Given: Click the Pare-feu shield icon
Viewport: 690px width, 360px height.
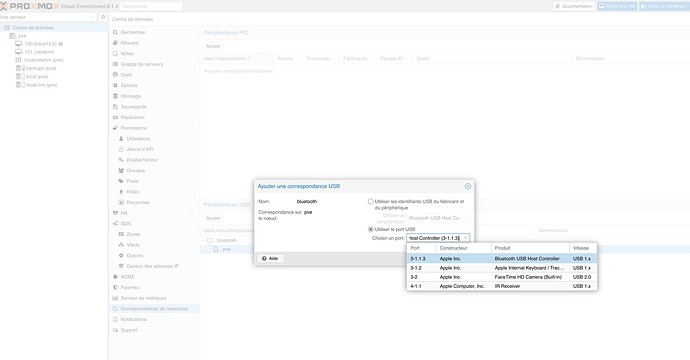Looking at the screenshot, I should pyautogui.click(x=115, y=287).
